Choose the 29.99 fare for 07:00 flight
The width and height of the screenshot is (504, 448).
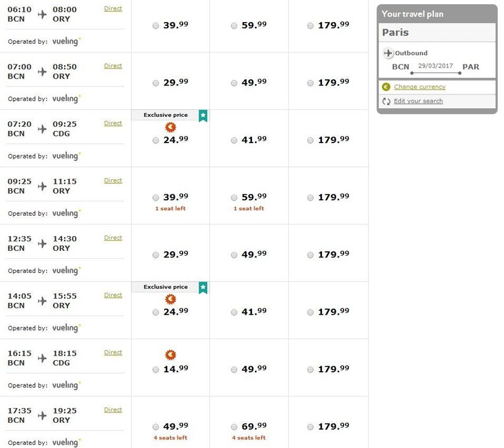coord(156,83)
